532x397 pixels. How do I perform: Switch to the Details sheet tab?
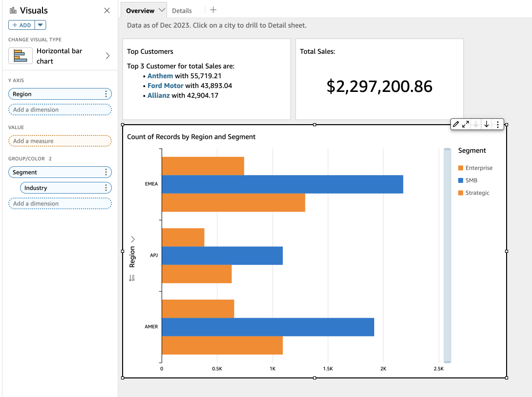click(x=182, y=11)
